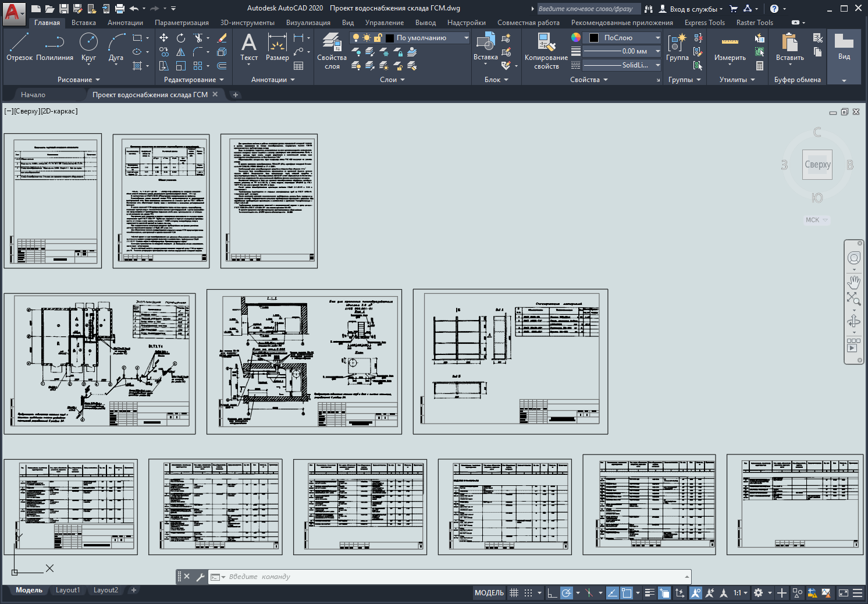The height and width of the screenshot is (604, 868).
Task: Activate the Move tool in Редактирование panel
Action: tap(164, 38)
